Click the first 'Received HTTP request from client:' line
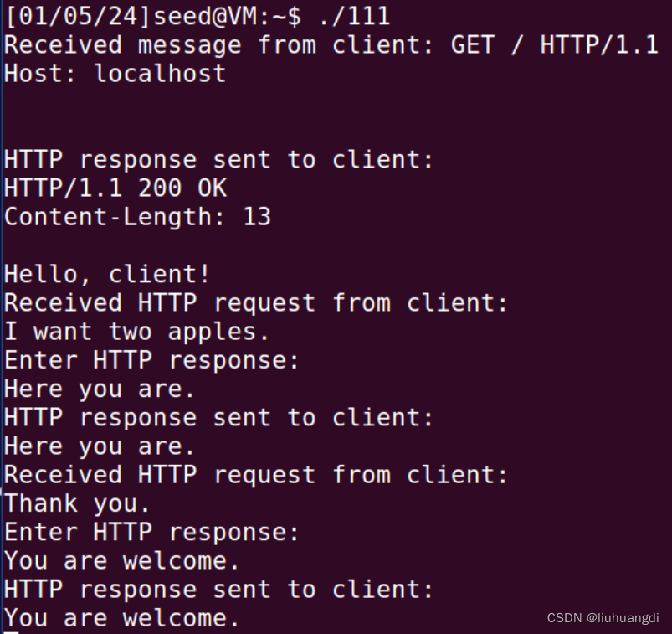Screen dimensions: 672x634 (256, 303)
